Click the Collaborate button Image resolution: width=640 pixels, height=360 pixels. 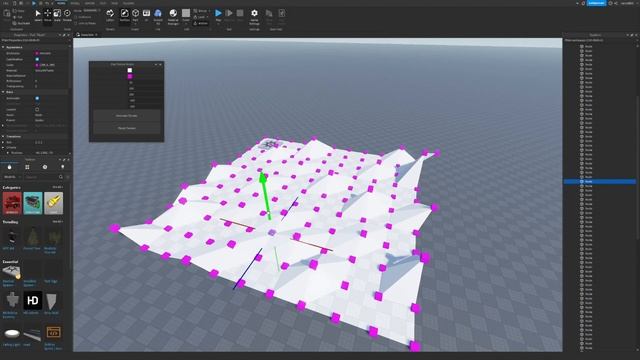coord(596,3)
